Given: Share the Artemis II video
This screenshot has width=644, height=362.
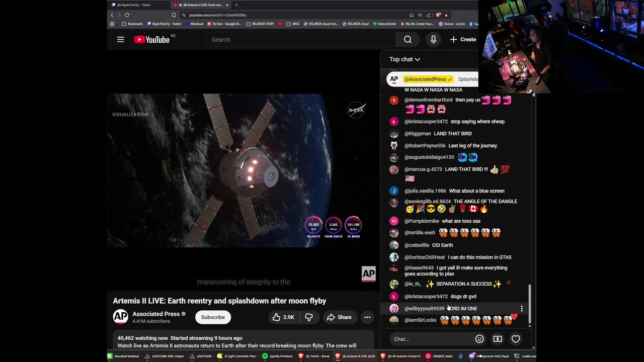Looking at the screenshot, I should tap(339, 317).
